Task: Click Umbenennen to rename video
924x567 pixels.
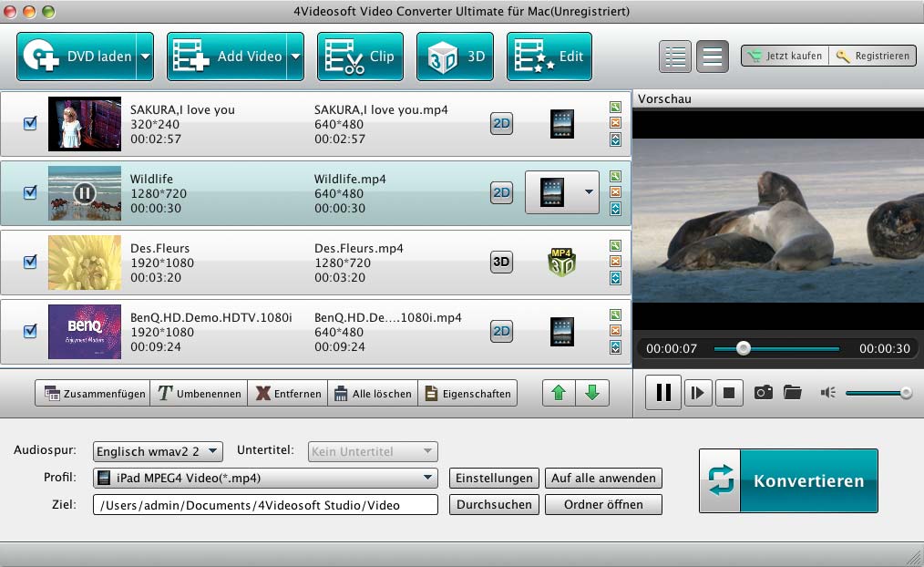Action: pos(200,394)
